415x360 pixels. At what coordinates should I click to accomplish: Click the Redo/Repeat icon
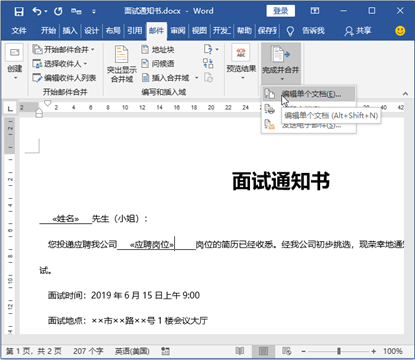point(58,11)
